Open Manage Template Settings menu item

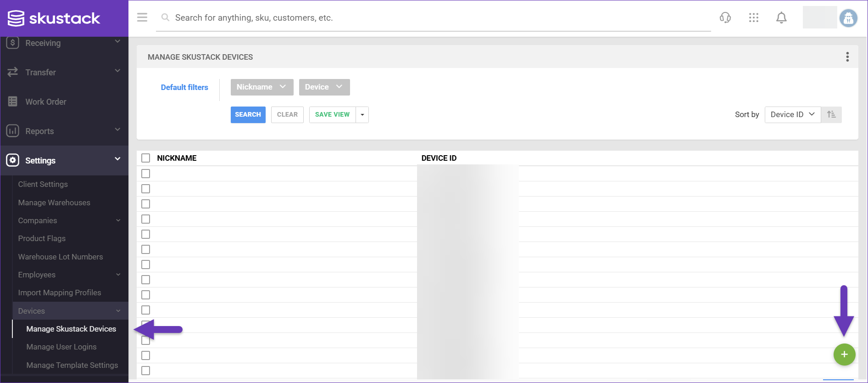(x=72, y=365)
